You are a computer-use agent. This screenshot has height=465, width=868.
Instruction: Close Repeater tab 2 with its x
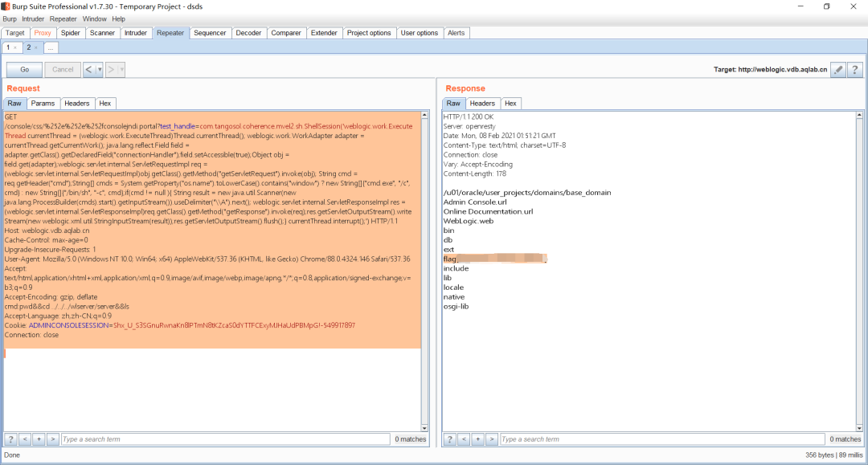(36, 48)
